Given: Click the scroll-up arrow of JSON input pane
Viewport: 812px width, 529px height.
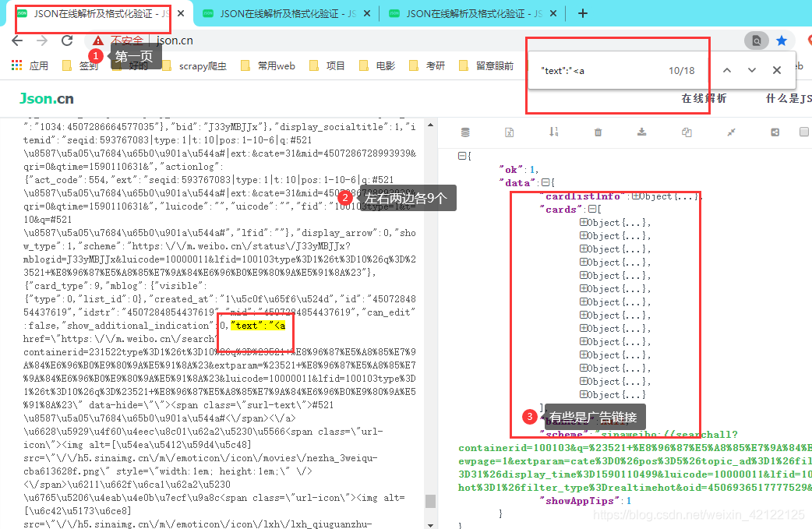Looking at the screenshot, I should [430, 125].
